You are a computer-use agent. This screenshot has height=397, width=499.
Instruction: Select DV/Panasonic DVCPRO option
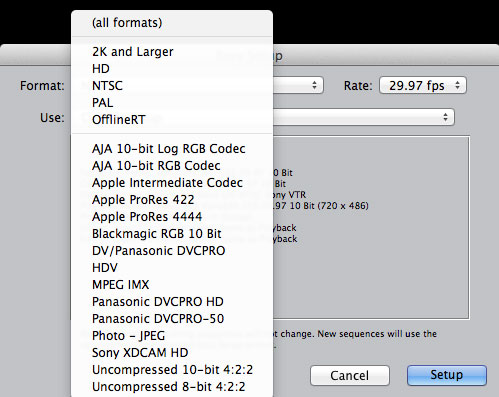click(172, 251)
